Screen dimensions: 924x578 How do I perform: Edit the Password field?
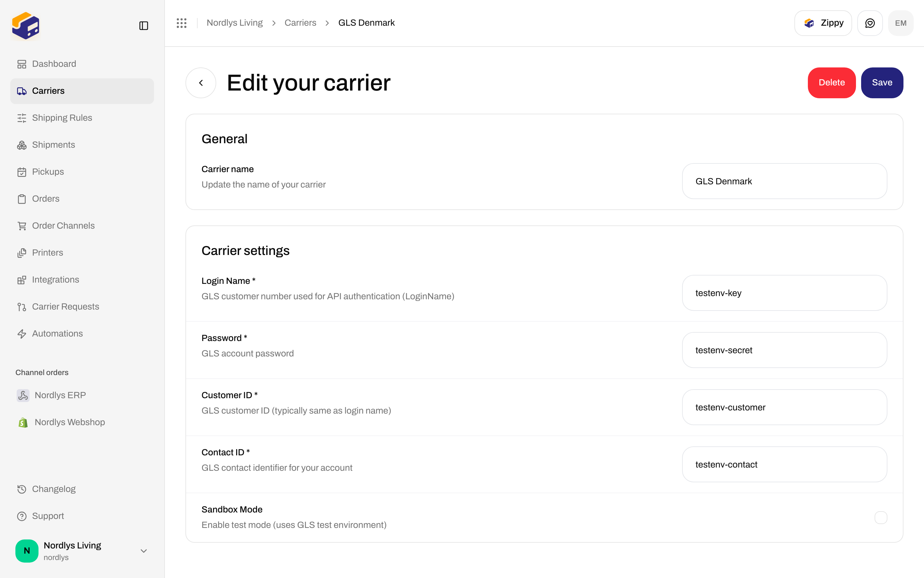pos(784,350)
